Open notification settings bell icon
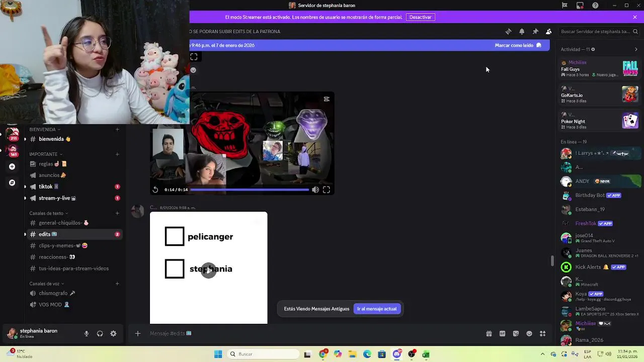The height and width of the screenshot is (362, 644). [x=522, y=31]
